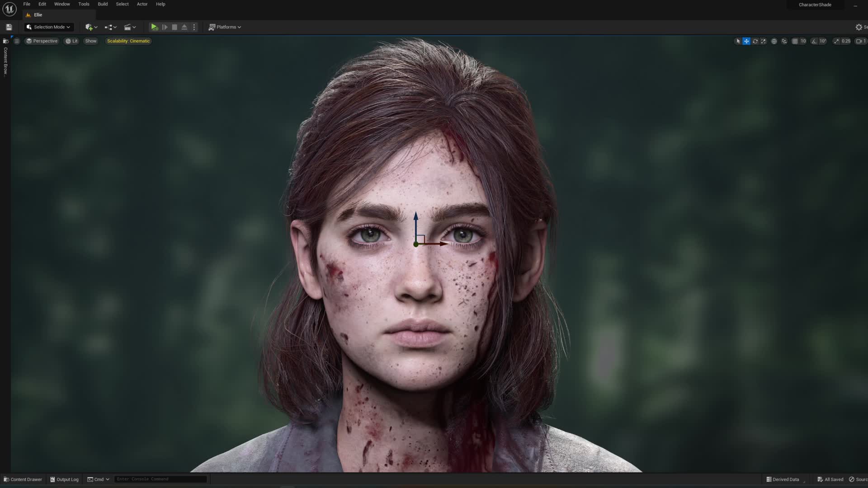Click the Eject from player button
This screenshot has height=488, width=868.
pos(184,27)
